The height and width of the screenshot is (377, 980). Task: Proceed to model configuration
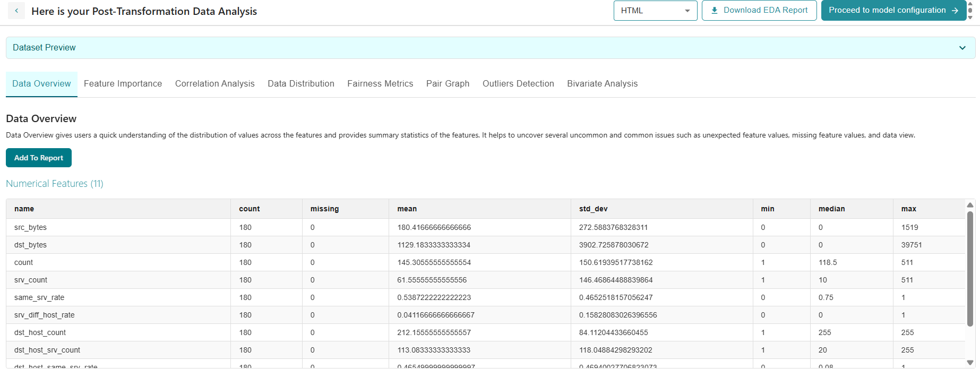point(893,11)
